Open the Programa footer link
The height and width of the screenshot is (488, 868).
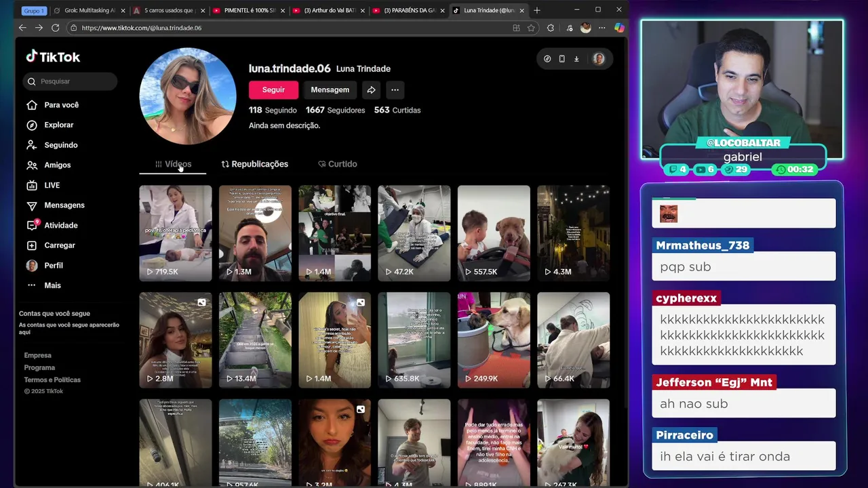[39, 367]
